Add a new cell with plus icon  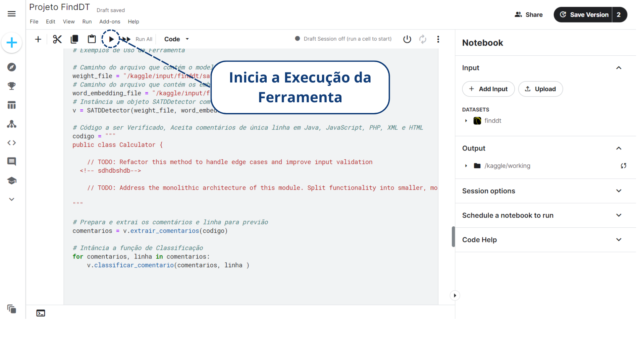[38, 39]
